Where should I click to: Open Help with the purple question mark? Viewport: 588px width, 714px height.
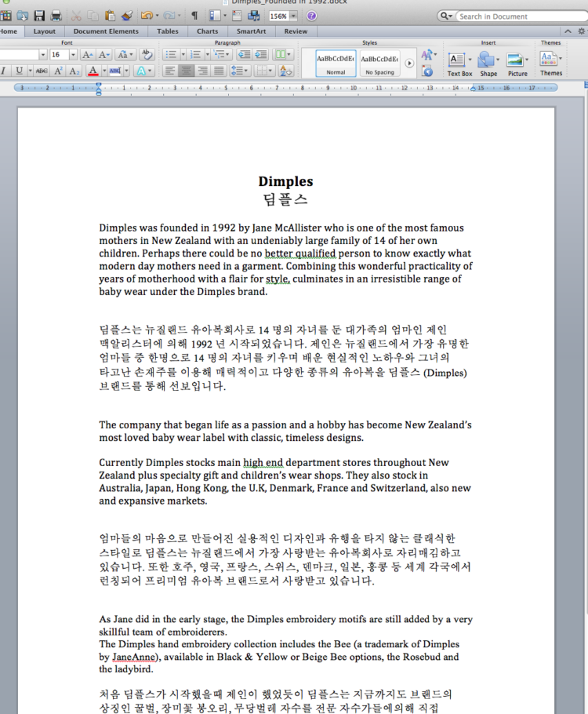pyautogui.click(x=312, y=16)
